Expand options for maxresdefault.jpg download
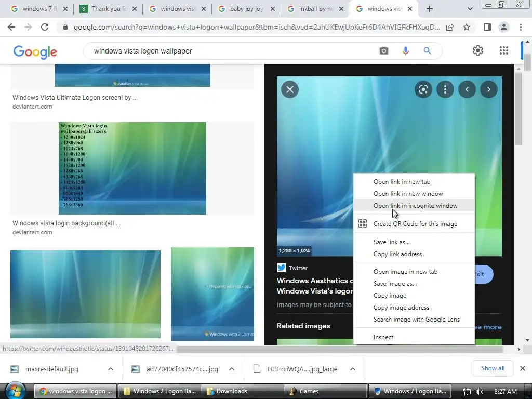The width and height of the screenshot is (532, 399). [x=111, y=369]
